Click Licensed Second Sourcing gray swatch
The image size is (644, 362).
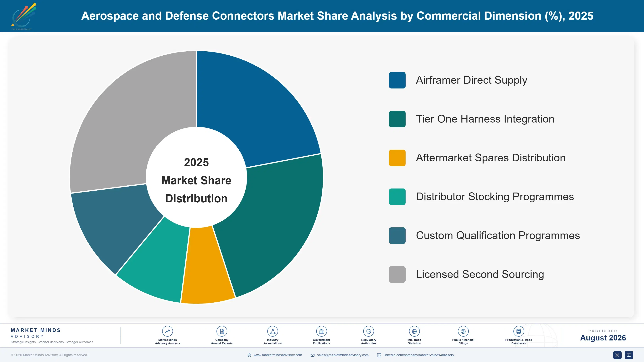click(x=397, y=274)
